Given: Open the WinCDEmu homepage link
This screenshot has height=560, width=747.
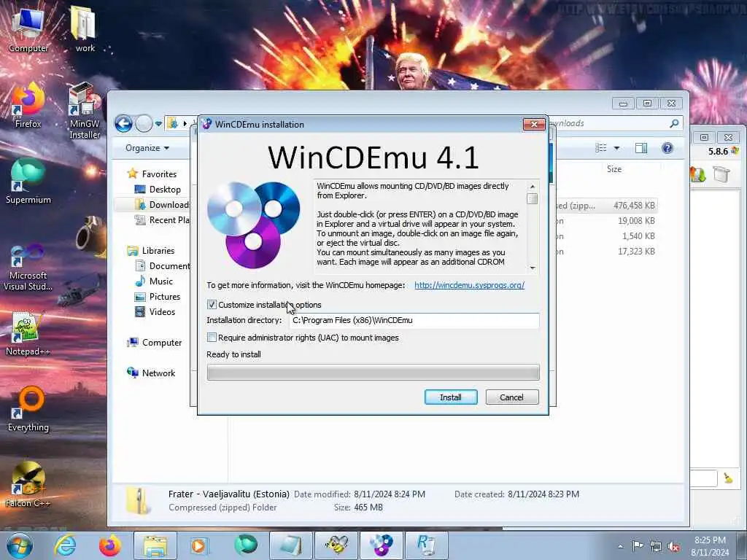Looking at the screenshot, I should [469, 285].
